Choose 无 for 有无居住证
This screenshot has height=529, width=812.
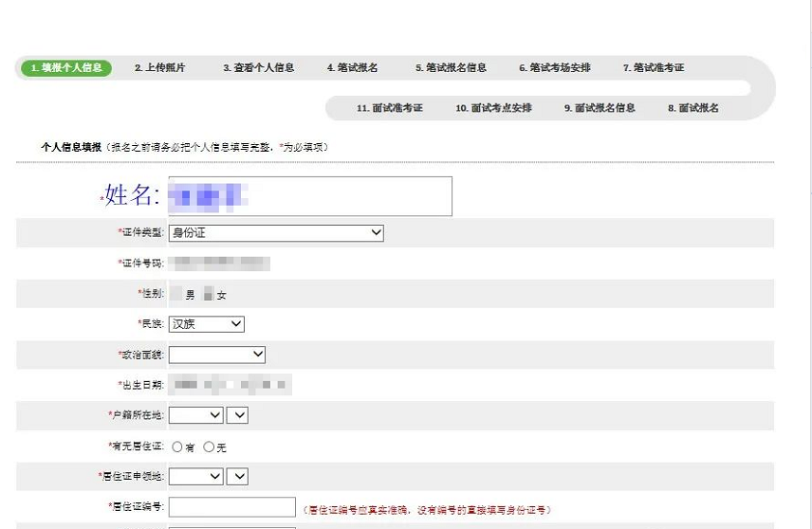pyautogui.click(x=209, y=447)
